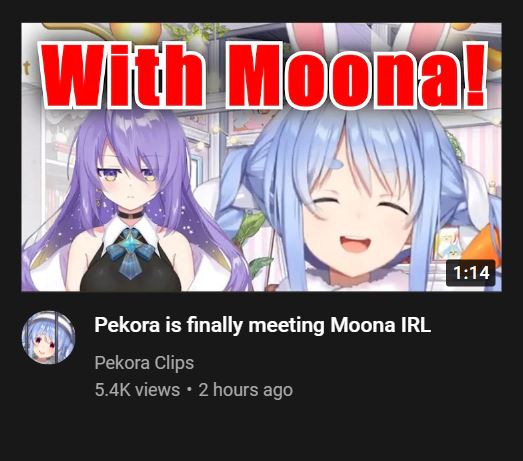The height and width of the screenshot is (461, 523).
Task: Visit the Pekora Clips channel name link
Action: coord(144,363)
